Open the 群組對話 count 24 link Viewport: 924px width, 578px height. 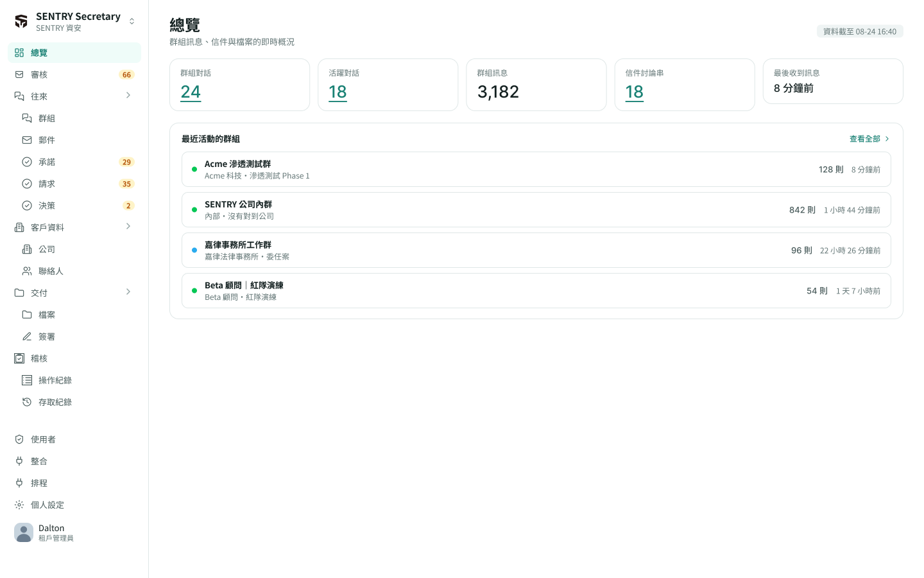[x=191, y=92]
